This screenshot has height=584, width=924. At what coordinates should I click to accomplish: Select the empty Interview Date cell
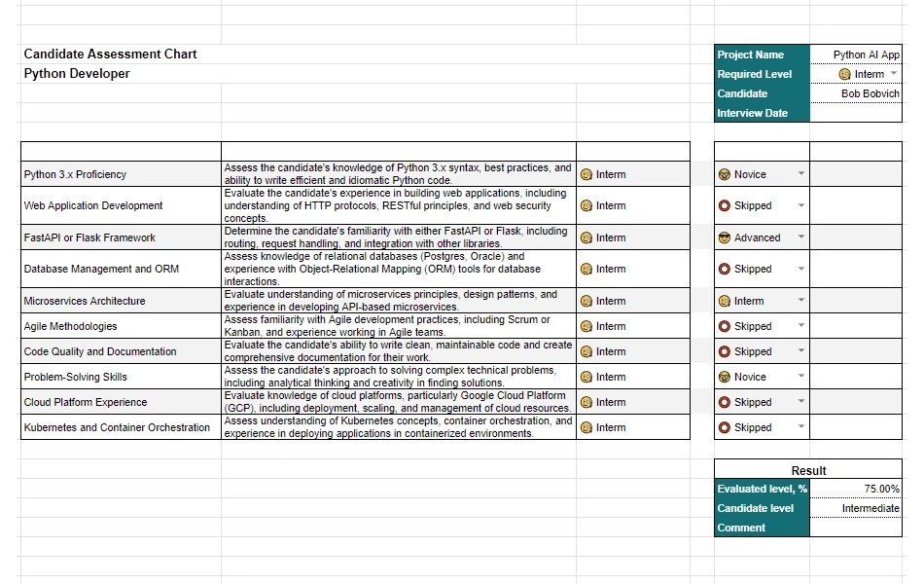coord(856,113)
